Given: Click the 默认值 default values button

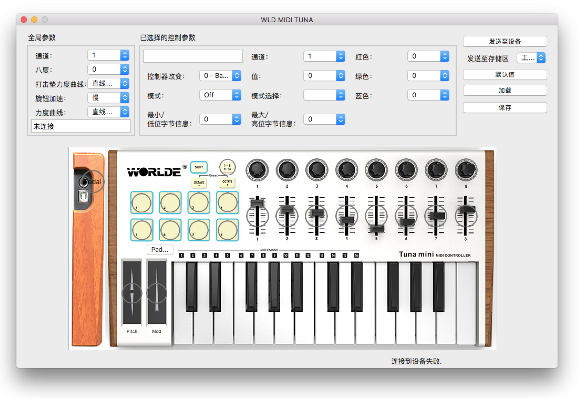Looking at the screenshot, I should [x=505, y=74].
